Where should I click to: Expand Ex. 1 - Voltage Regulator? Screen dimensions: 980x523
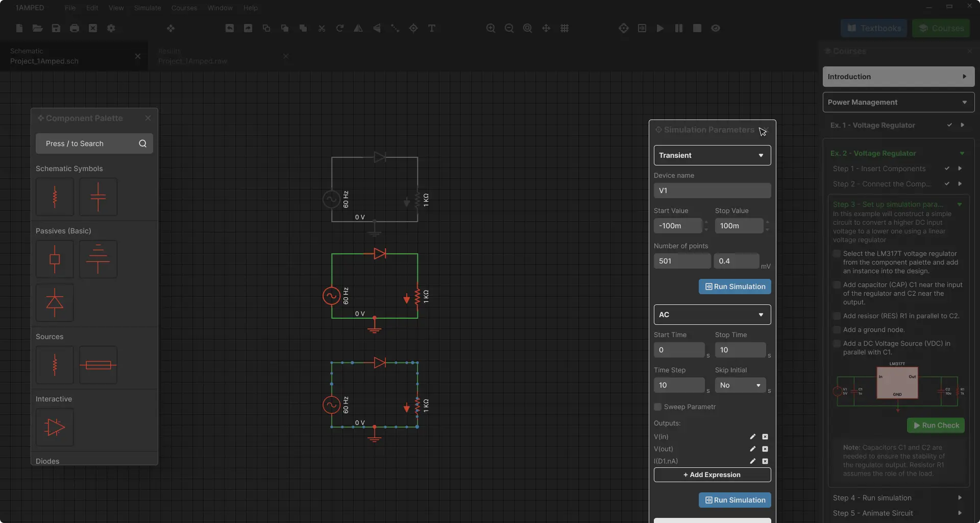click(962, 125)
